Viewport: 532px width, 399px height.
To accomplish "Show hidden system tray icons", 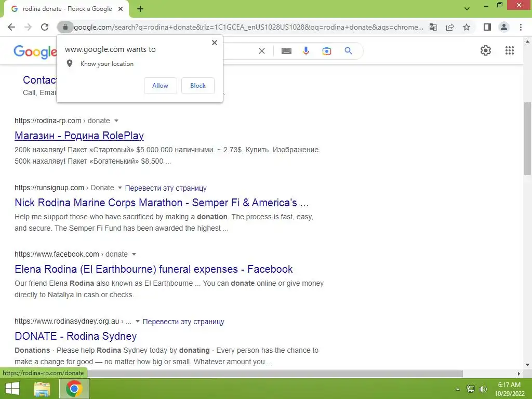I will (458, 389).
